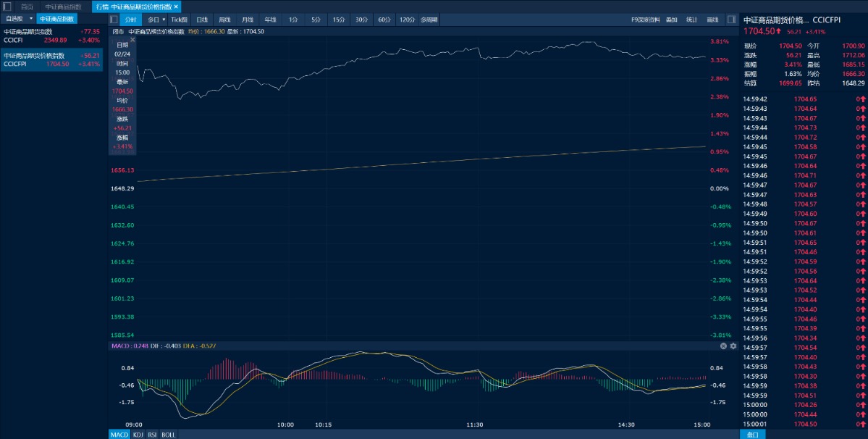Open MACD indicator settings gear
The width and height of the screenshot is (868, 439).
pyautogui.click(x=733, y=346)
